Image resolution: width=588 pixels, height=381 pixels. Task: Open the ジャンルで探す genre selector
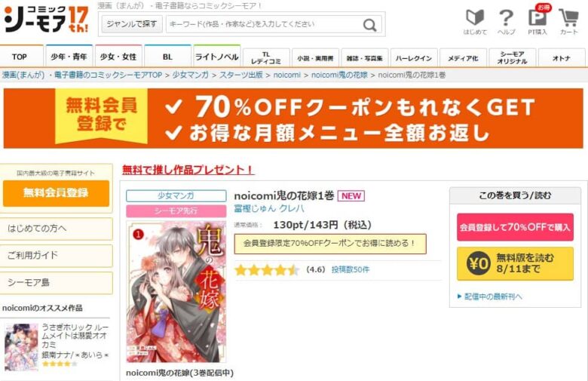tap(132, 24)
